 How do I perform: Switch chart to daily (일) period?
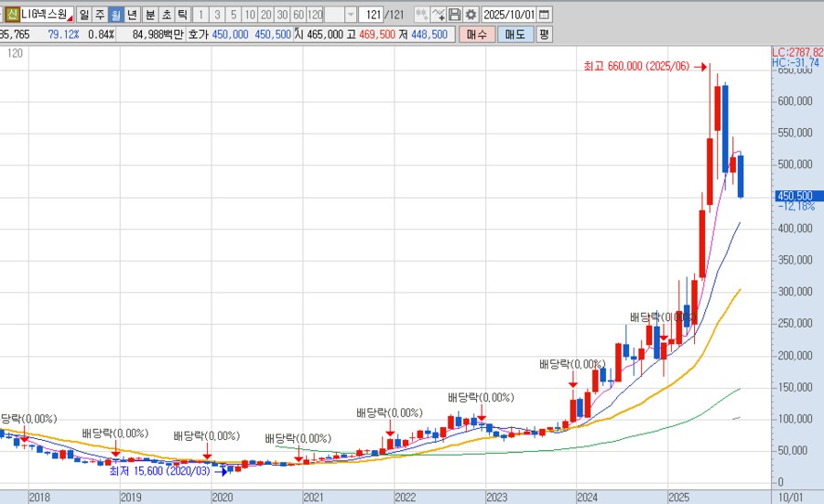83,15
